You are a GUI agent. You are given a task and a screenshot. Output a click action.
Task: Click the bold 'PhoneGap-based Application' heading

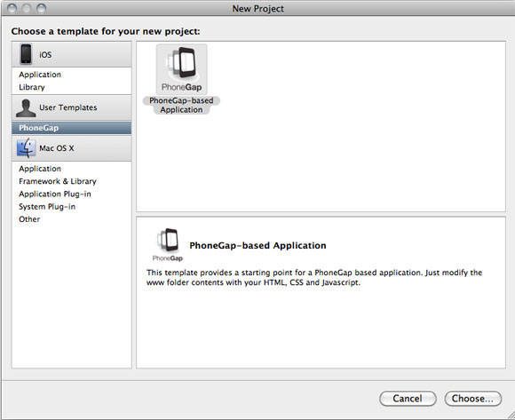coord(257,245)
